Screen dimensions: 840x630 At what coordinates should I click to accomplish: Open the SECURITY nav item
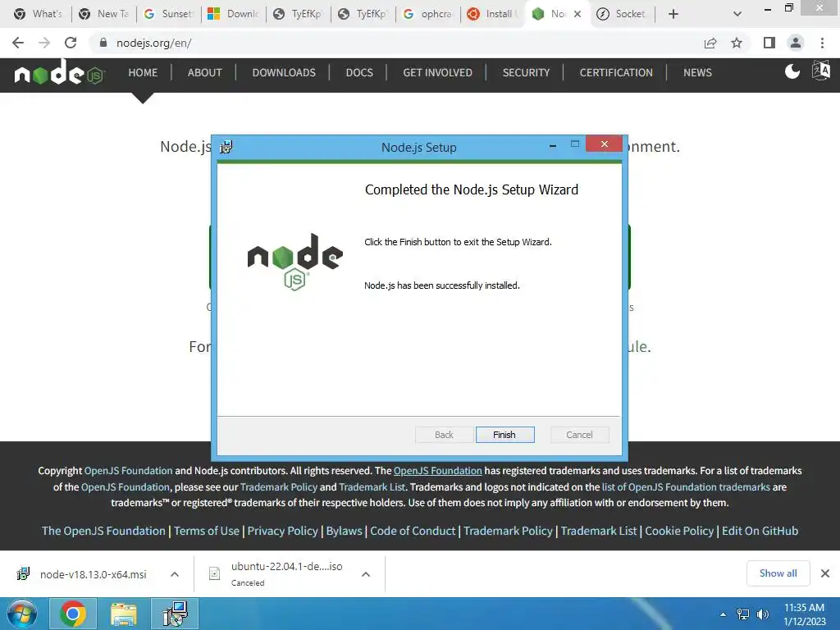click(526, 72)
